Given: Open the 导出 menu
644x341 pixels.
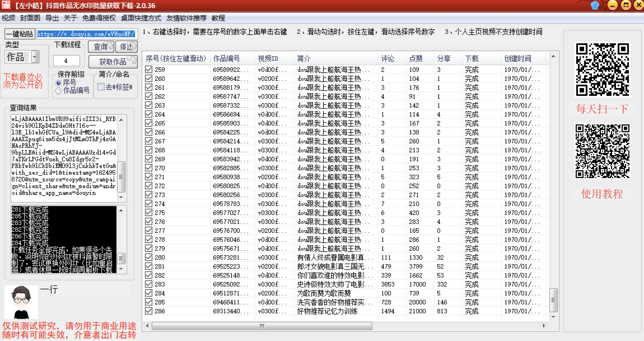Looking at the screenshot, I should point(52,18).
